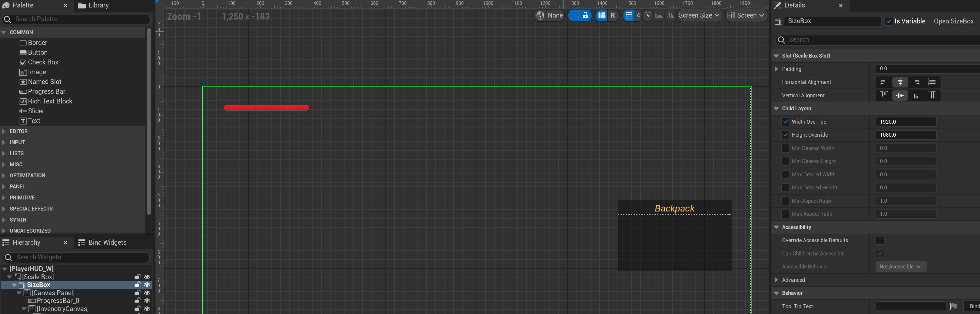Lock the Canvas Panel widget in hierarchy
Image resolution: width=980 pixels, height=314 pixels.
click(x=137, y=293)
